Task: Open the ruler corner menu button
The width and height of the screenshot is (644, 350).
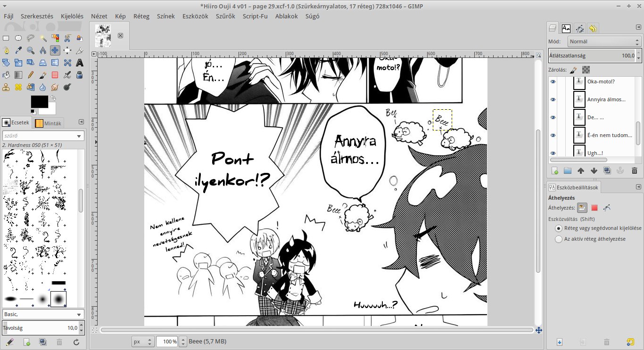Action: [x=93, y=54]
